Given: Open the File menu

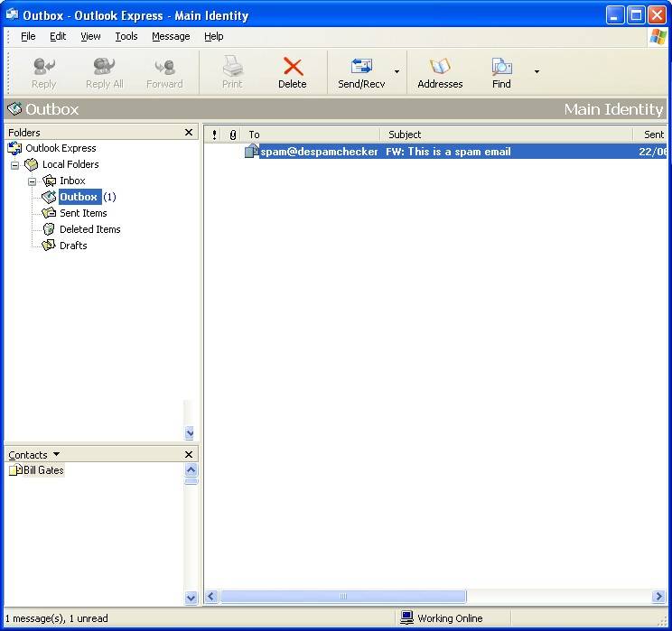Looking at the screenshot, I should click(28, 36).
